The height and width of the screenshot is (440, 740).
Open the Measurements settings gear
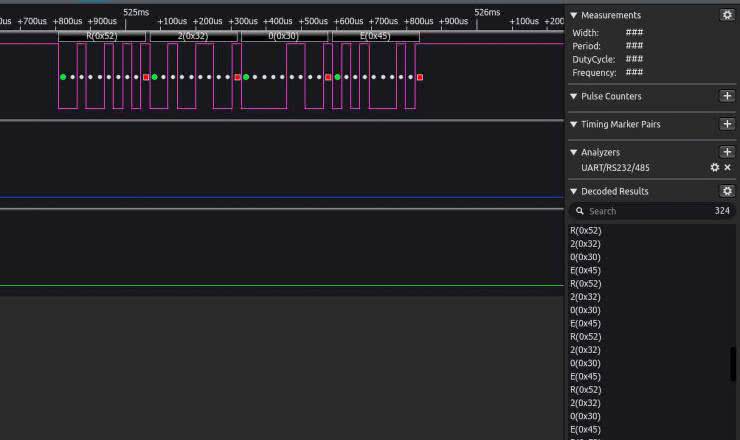[x=727, y=15]
